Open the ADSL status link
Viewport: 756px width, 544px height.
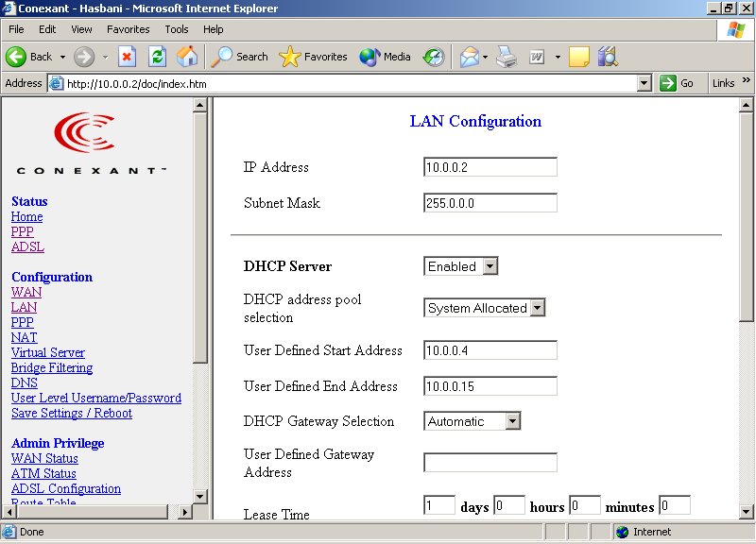coord(28,246)
